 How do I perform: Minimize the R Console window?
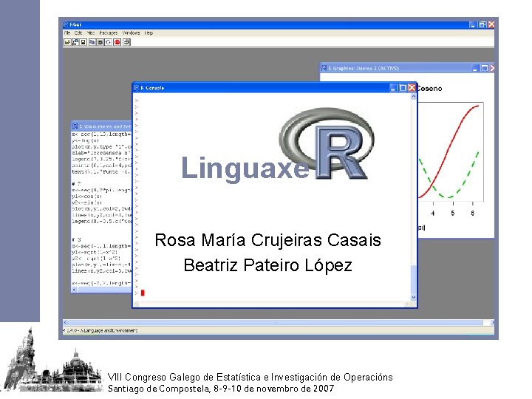pos(393,88)
